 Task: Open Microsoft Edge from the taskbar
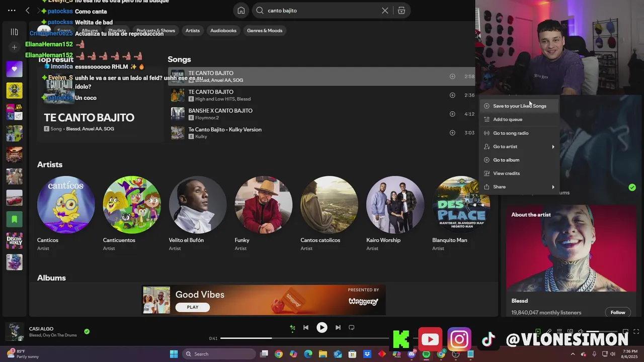point(308,354)
